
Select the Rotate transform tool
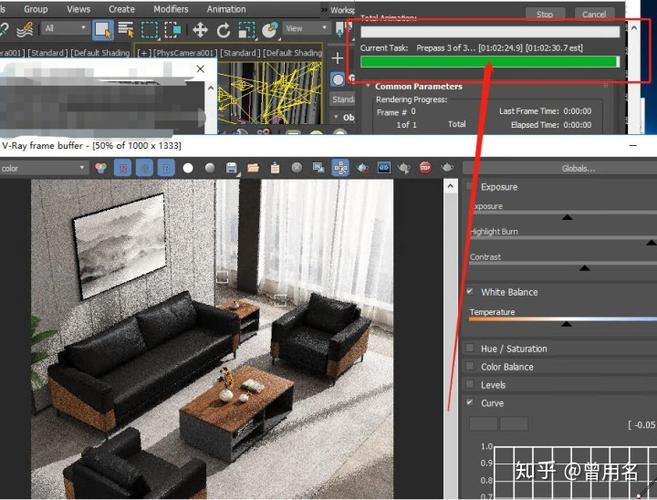pyautogui.click(x=223, y=30)
